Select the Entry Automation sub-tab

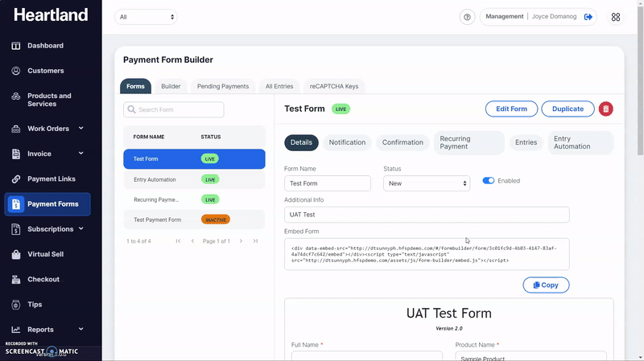580,142
